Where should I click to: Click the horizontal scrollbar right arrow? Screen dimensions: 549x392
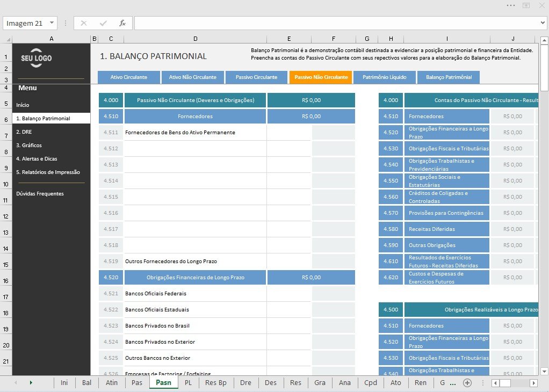[533, 383]
